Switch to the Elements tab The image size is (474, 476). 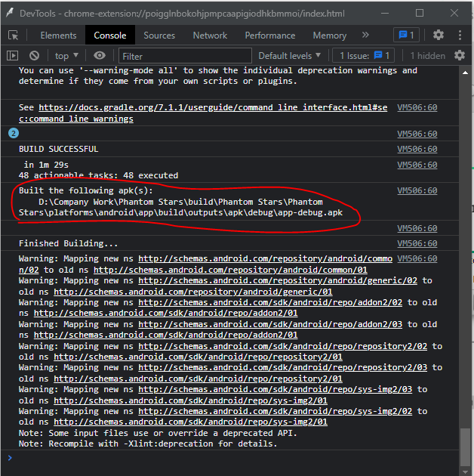click(58, 36)
